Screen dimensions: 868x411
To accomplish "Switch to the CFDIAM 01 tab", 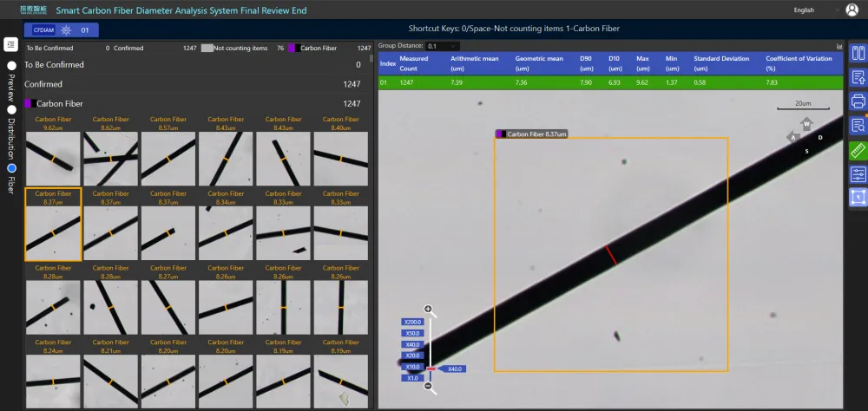I will [61, 30].
